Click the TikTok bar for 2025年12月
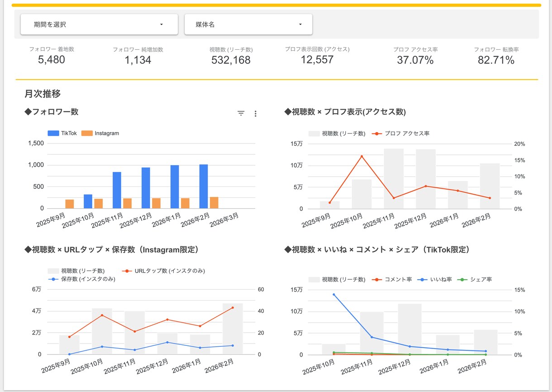 146,188
